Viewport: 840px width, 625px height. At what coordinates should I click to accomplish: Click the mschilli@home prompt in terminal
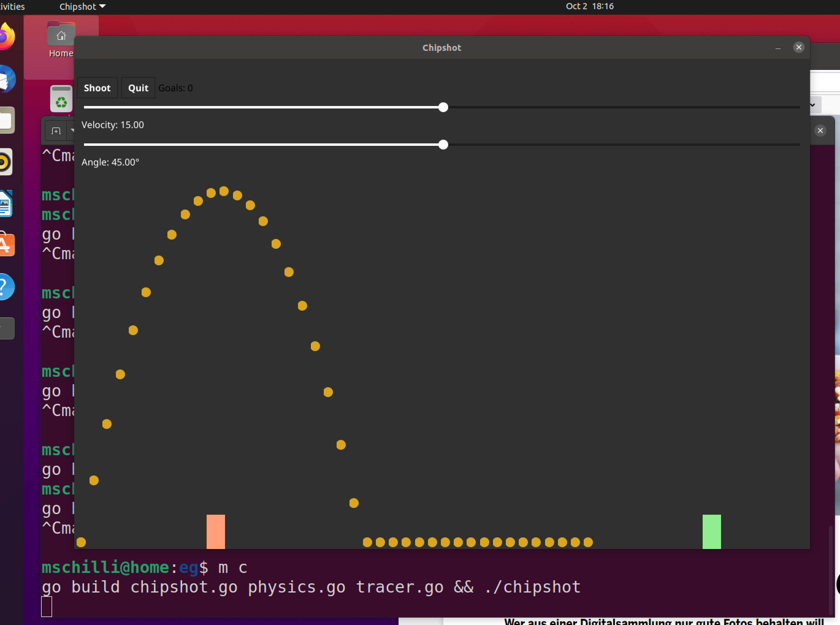click(106, 567)
